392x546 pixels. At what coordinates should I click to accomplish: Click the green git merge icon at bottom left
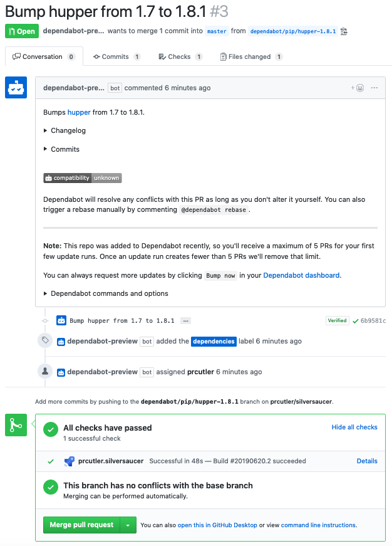16,425
